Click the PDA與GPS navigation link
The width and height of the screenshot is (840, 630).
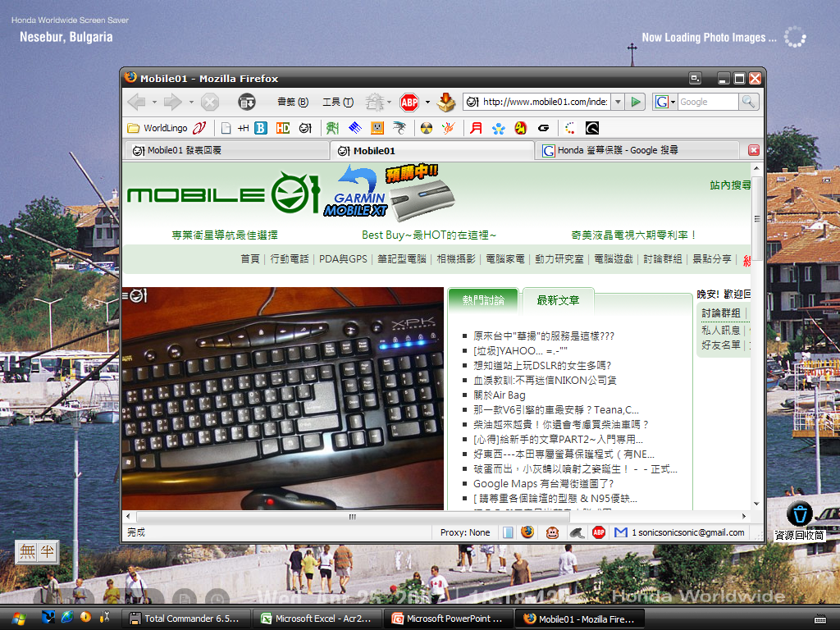pos(343,259)
